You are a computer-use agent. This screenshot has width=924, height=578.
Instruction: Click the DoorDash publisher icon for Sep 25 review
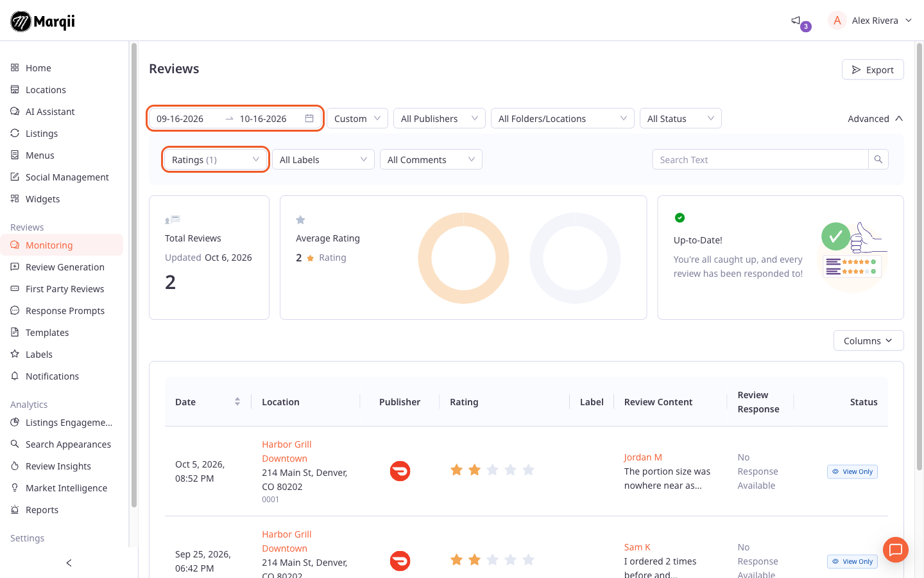(x=400, y=561)
